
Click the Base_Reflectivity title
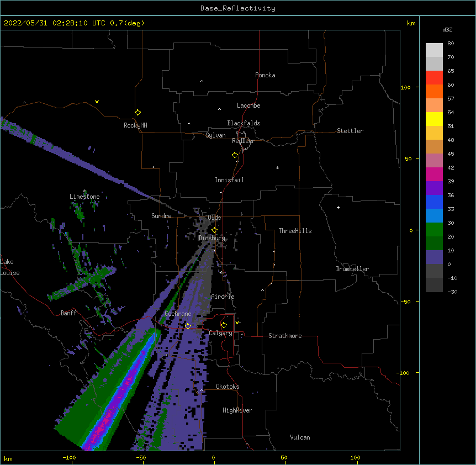[238, 8]
